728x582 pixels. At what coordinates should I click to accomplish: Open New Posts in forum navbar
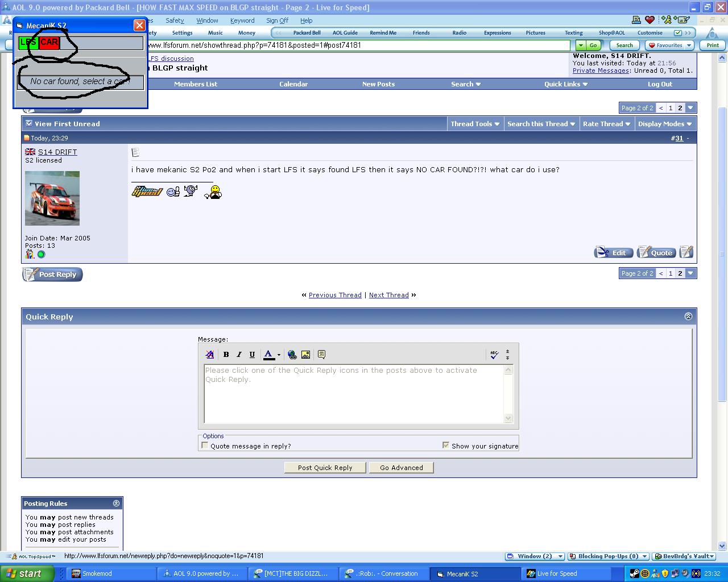point(378,84)
